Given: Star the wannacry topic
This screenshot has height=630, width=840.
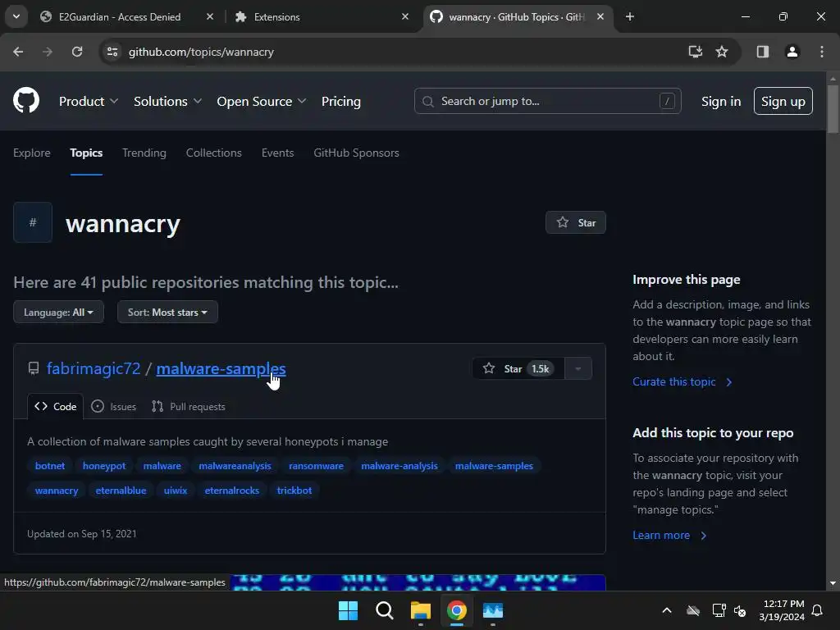Looking at the screenshot, I should coord(575,222).
